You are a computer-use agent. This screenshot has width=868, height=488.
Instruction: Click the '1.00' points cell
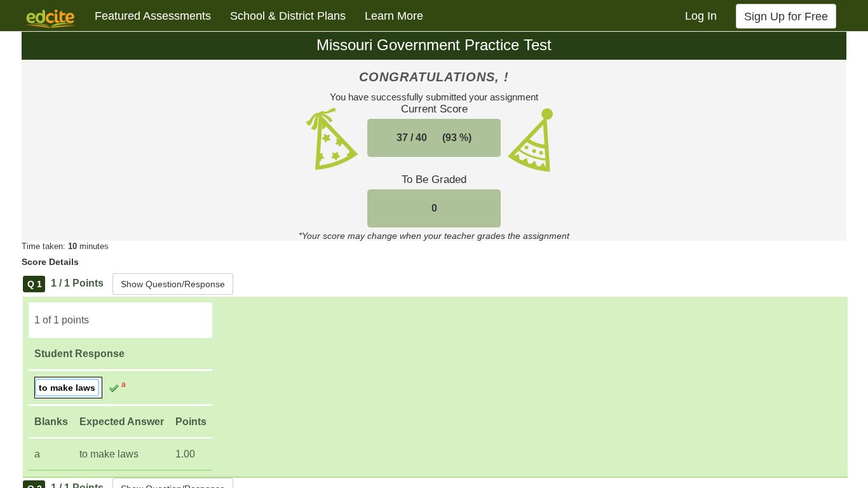pyautogui.click(x=185, y=454)
